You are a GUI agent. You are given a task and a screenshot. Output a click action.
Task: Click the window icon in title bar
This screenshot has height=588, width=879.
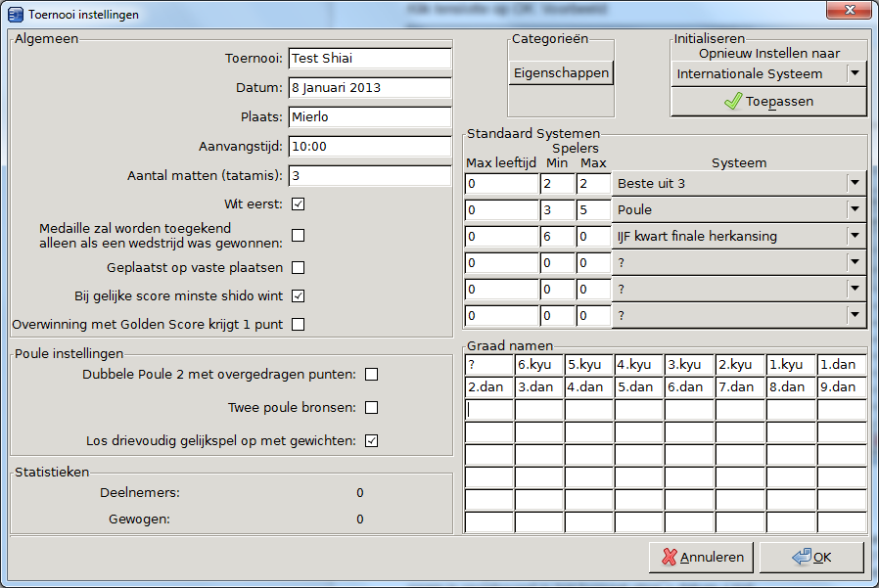pyautogui.click(x=17, y=15)
